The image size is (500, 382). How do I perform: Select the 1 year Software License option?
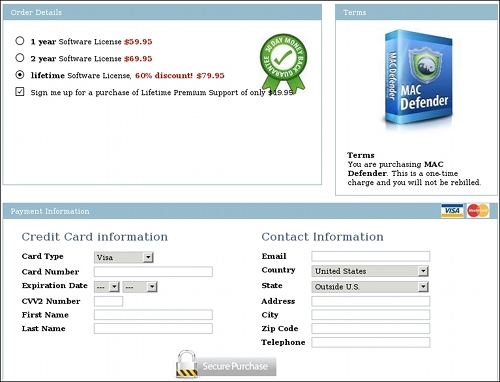(20, 41)
